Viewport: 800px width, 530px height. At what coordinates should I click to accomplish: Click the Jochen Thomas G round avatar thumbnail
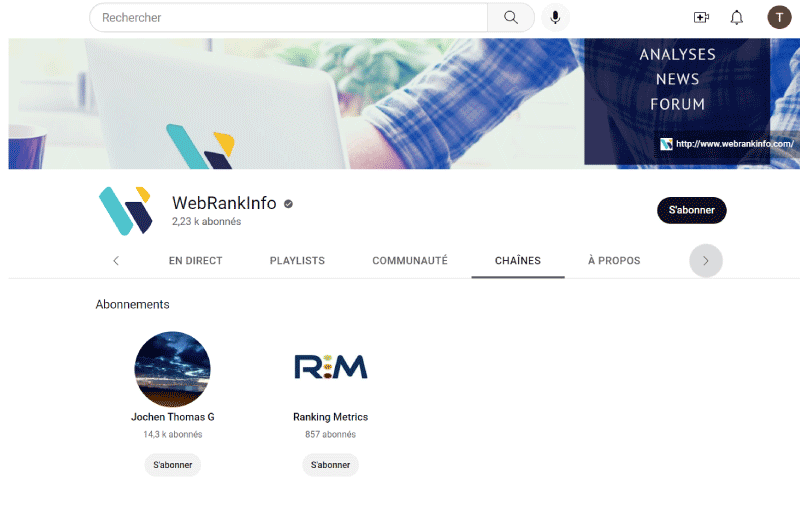172,369
